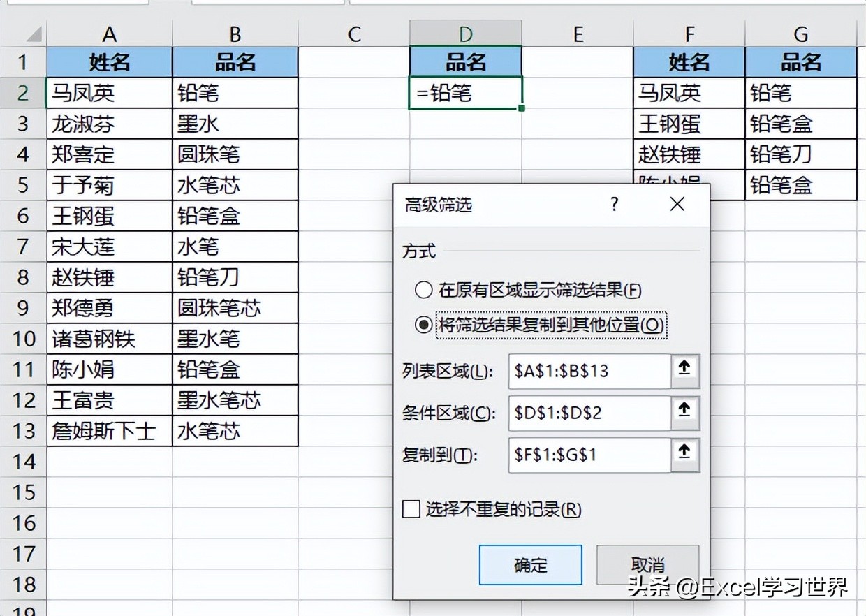Click column G header
Viewport: 866px width, 616px height.
[800, 33]
